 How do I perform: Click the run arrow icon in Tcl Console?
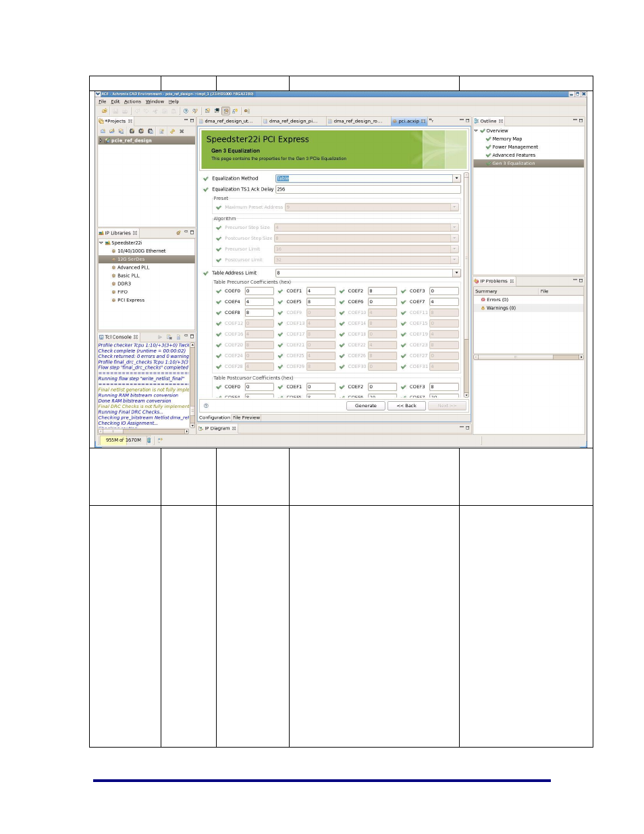coord(160,337)
